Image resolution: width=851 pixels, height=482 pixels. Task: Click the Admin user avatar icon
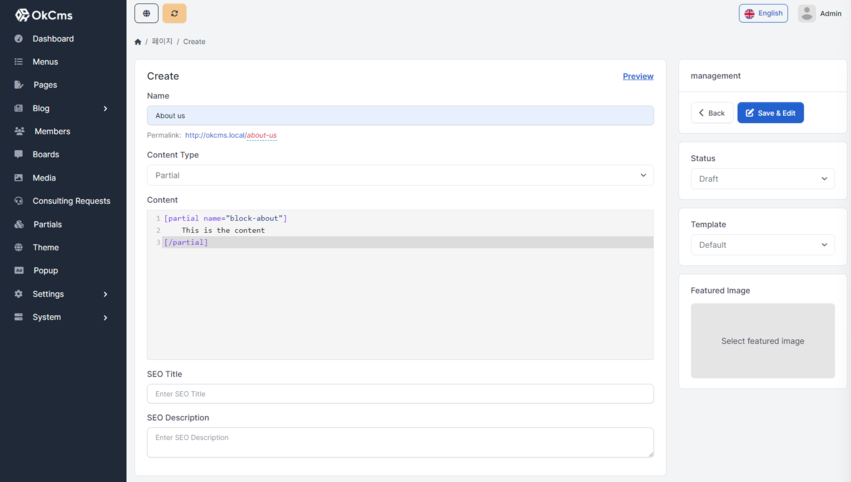[x=806, y=13]
